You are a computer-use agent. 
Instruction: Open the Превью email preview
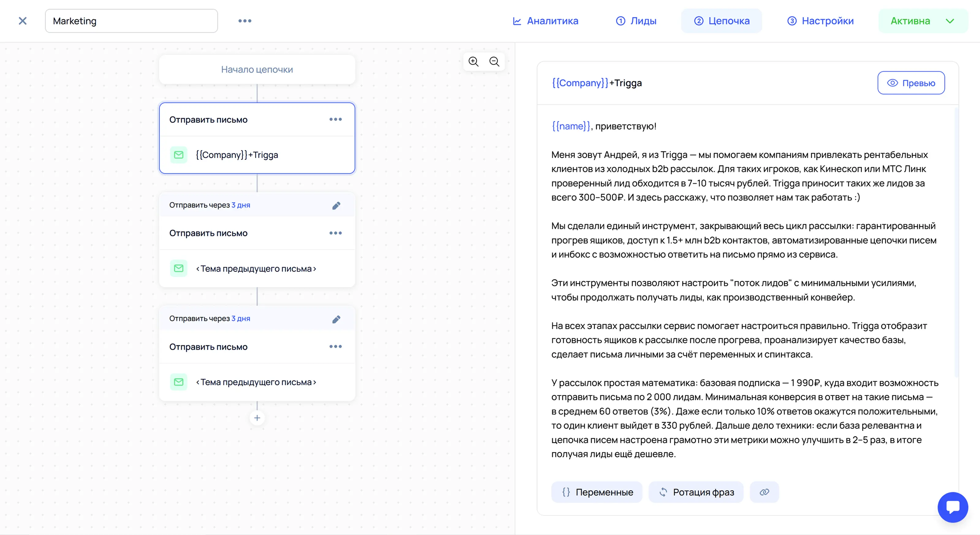click(x=911, y=83)
